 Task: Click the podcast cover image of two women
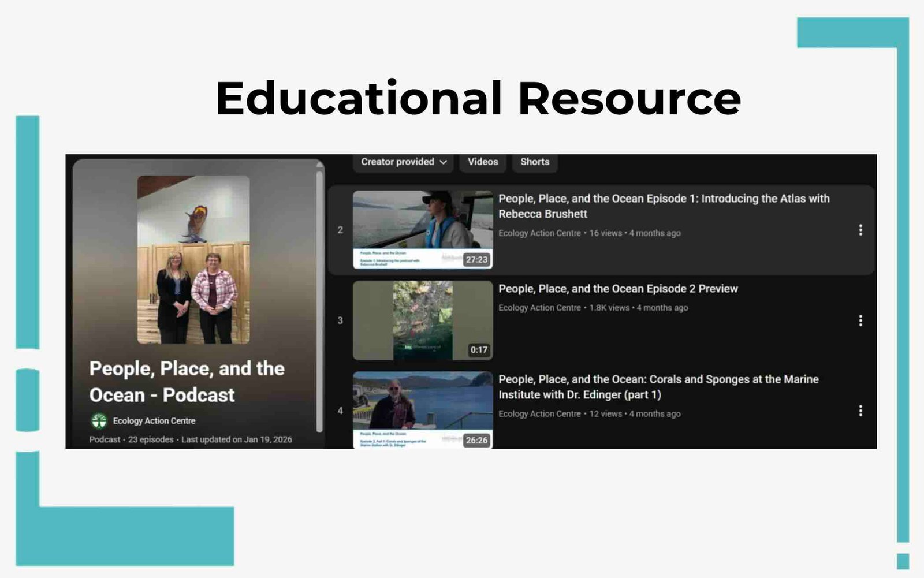(193, 260)
